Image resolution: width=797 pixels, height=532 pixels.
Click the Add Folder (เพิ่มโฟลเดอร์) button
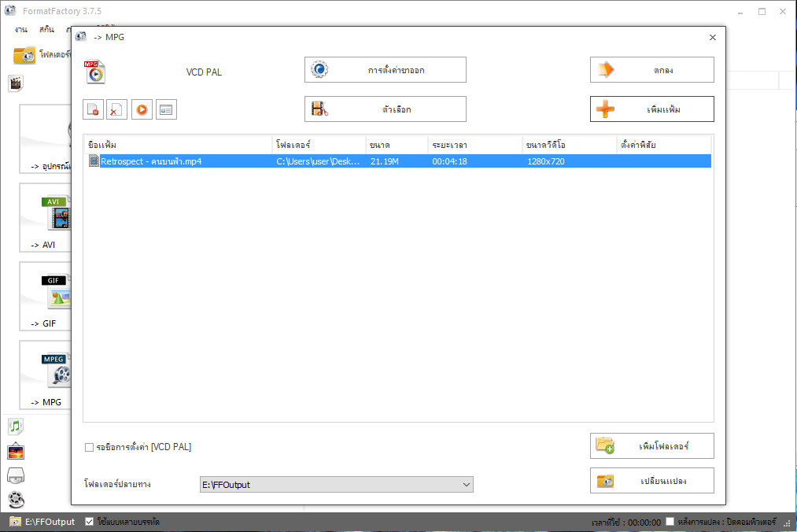pos(651,445)
